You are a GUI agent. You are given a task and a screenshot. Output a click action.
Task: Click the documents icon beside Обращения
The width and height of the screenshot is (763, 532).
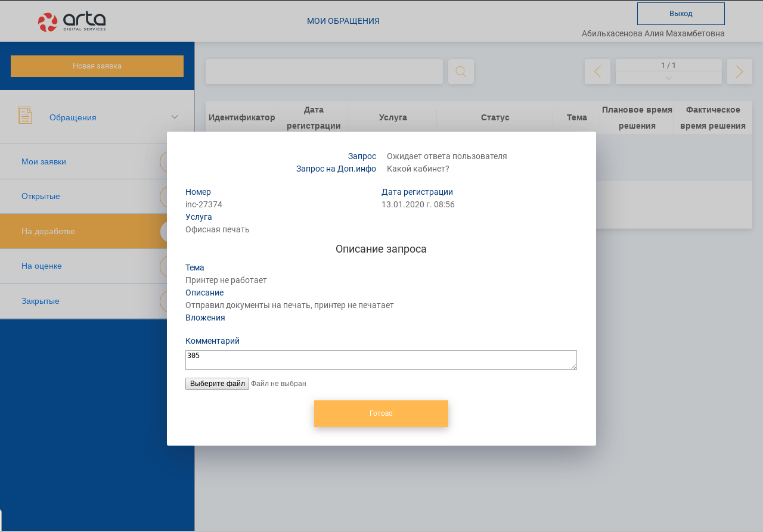click(x=24, y=116)
